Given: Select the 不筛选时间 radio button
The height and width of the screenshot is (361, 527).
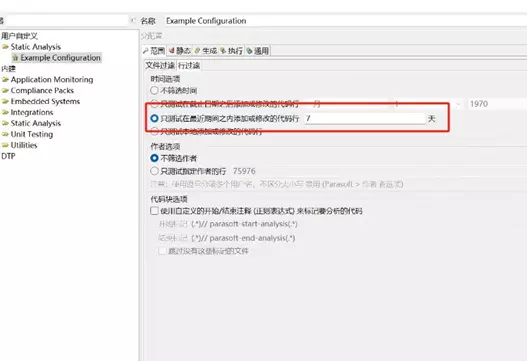Looking at the screenshot, I should pyautogui.click(x=154, y=90).
